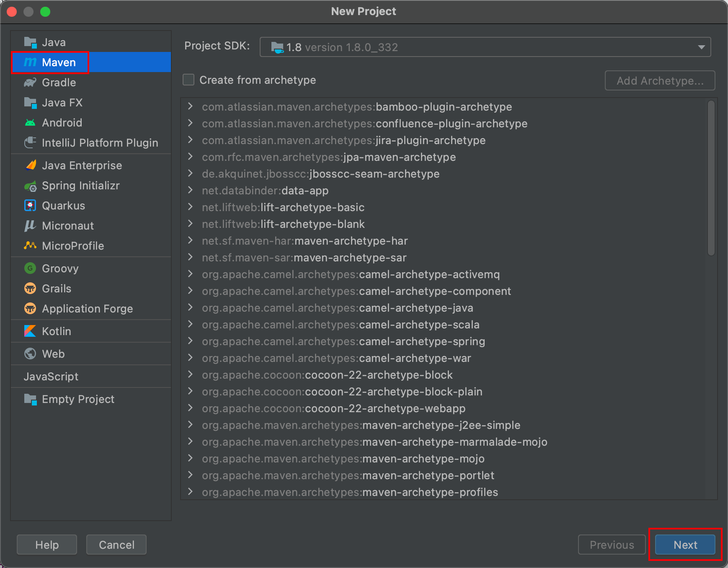Image resolution: width=728 pixels, height=568 pixels.
Task: Click the green Android robot icon
Action: click(30, 123)
